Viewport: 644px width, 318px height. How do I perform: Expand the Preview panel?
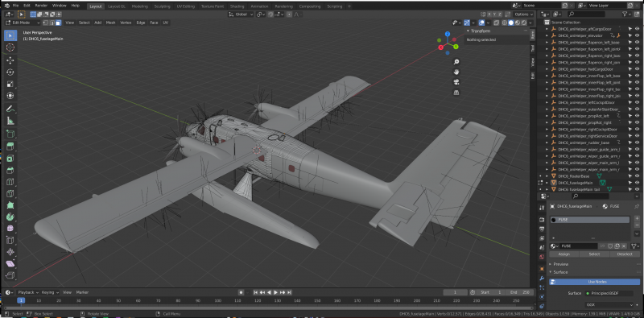[x=560, y=264]
